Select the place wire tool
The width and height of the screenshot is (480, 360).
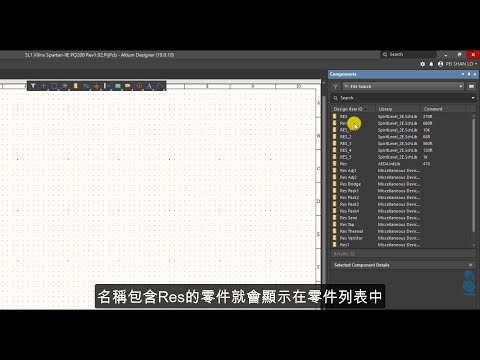pyautogui.click(x=86, y=86)
